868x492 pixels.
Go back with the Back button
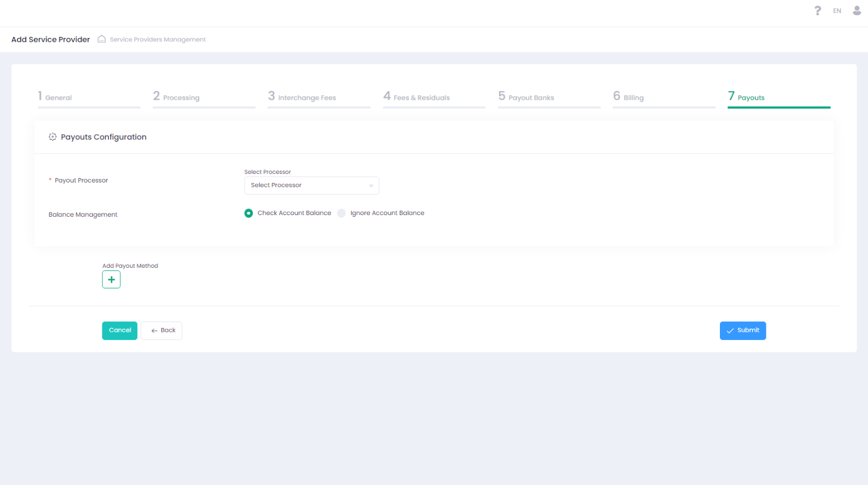click(162, 331)
